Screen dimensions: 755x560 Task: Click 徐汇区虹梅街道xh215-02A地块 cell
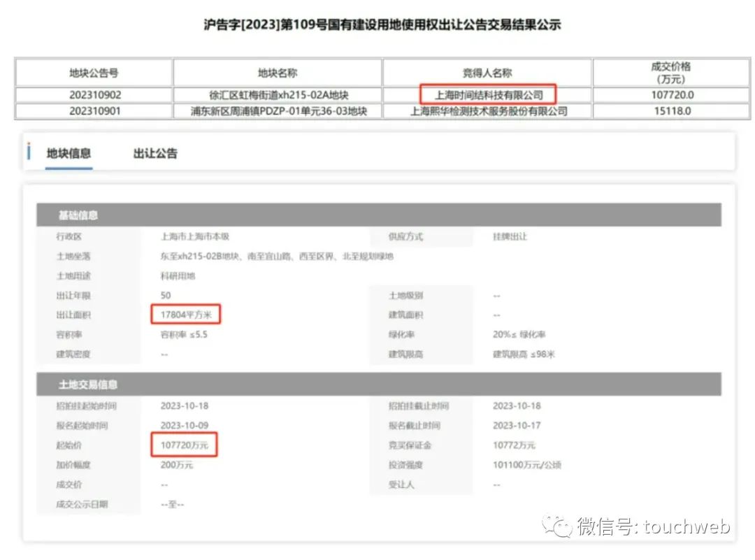[278, 95]
